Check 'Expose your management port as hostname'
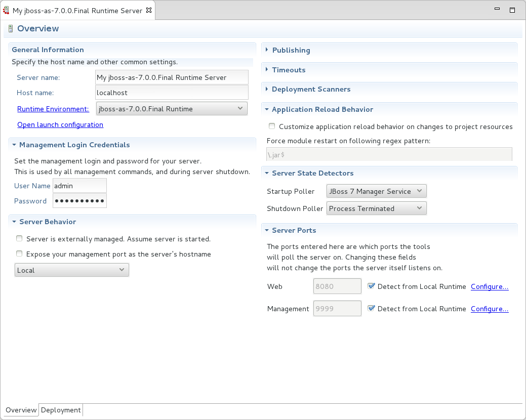The width and height of the screenshot is (526, 420). tap(19, 253)
